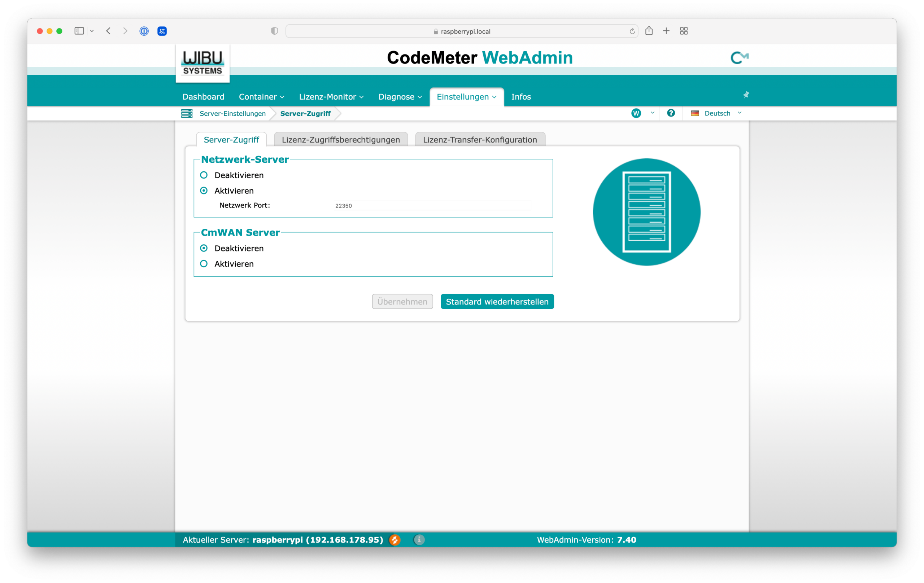Open the Deutsch language dropdown
Screen dimensions: 924x583
pos(716,113)
